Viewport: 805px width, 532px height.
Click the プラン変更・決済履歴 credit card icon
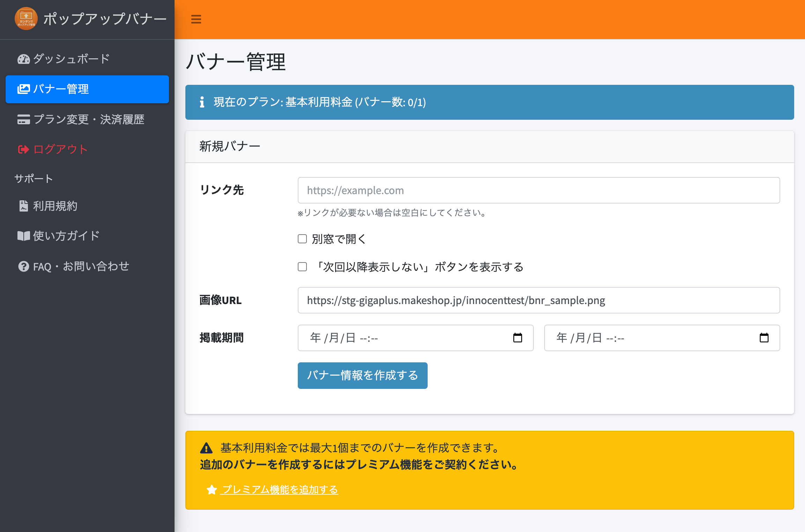pyautogui.click(x=23, y=119)
